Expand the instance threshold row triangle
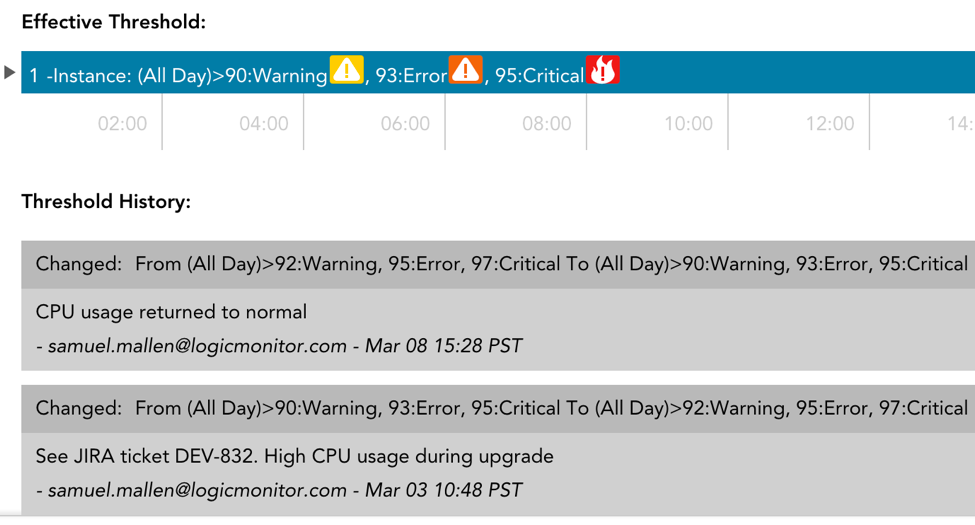Screen dimensions: 975x525 9,72
